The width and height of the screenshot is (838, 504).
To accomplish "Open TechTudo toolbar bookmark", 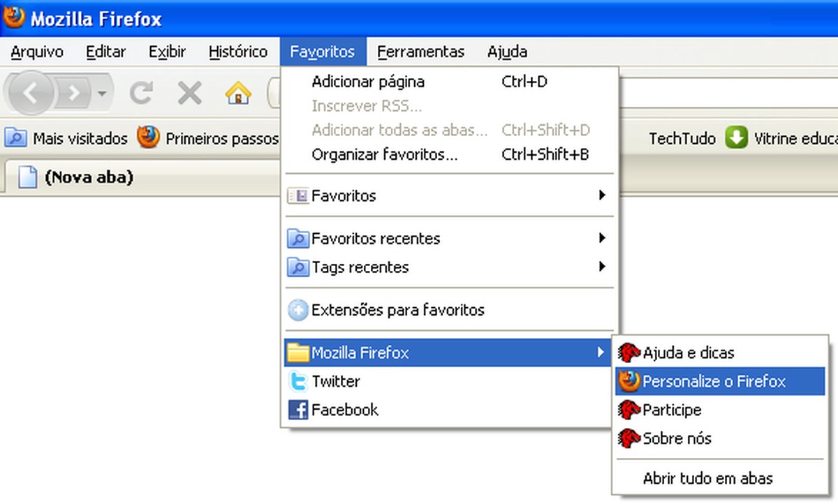I will (x=682, y=138).
